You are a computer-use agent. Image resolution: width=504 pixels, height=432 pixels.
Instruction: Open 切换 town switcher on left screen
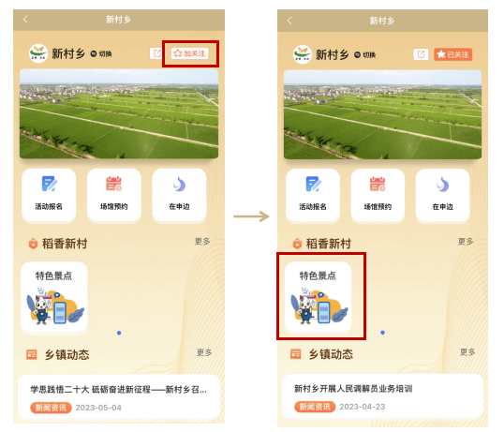point(101,53)
